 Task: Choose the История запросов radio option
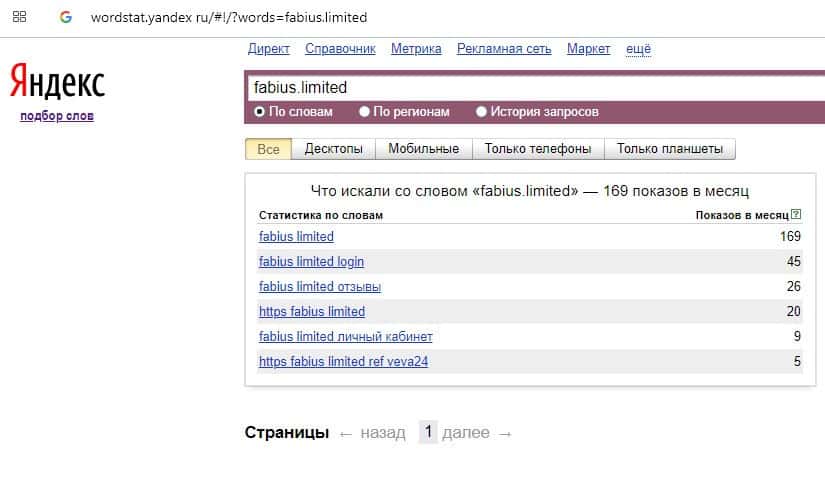coord(482,112)
